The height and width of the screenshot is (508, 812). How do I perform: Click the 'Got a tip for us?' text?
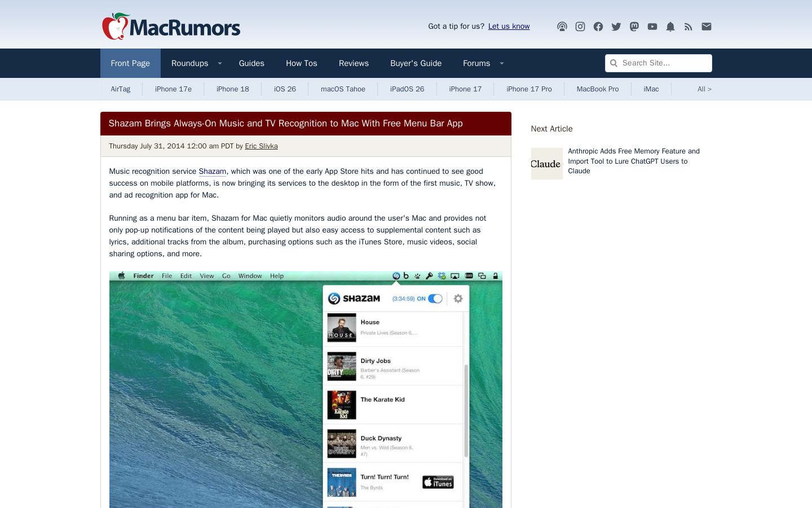pyautogui.click(x=456, y=27)
